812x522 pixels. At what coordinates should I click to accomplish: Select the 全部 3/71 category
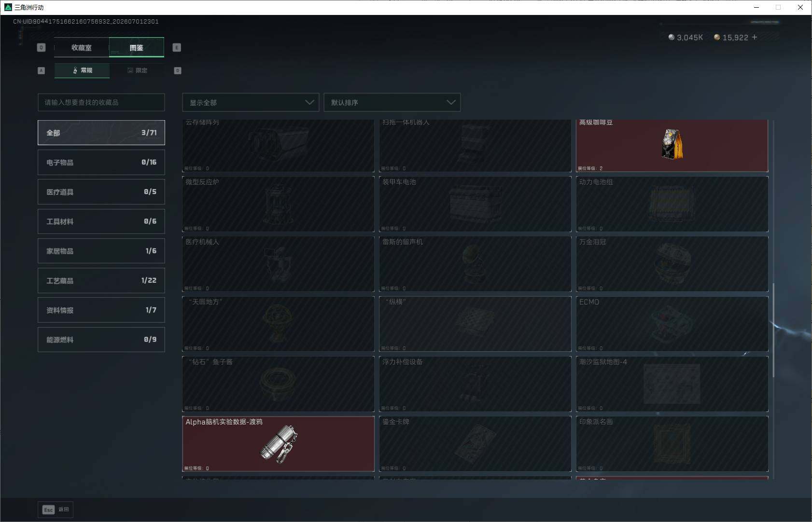point(101,133)
